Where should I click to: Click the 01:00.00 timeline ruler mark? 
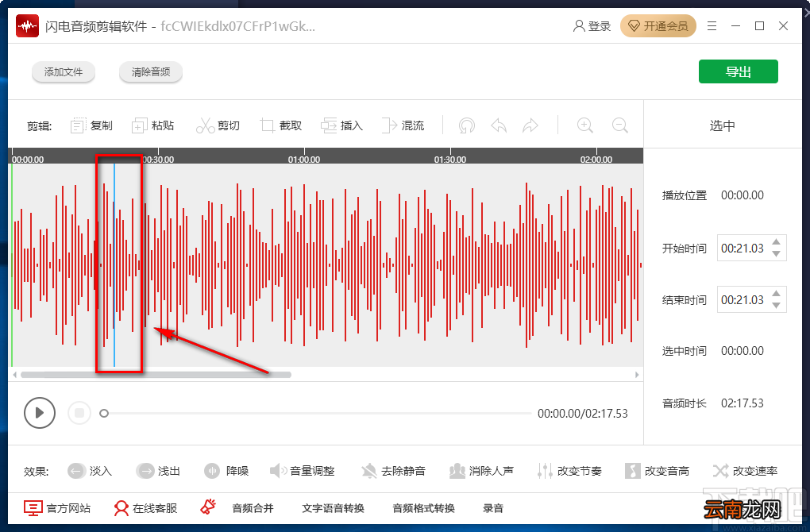[x=303, y=160]
